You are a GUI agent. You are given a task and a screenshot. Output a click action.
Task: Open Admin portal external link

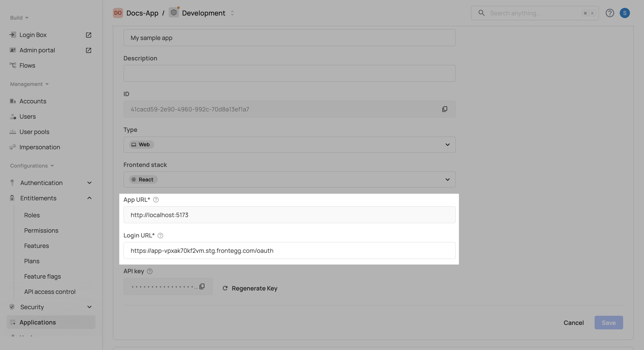[89, 50]
